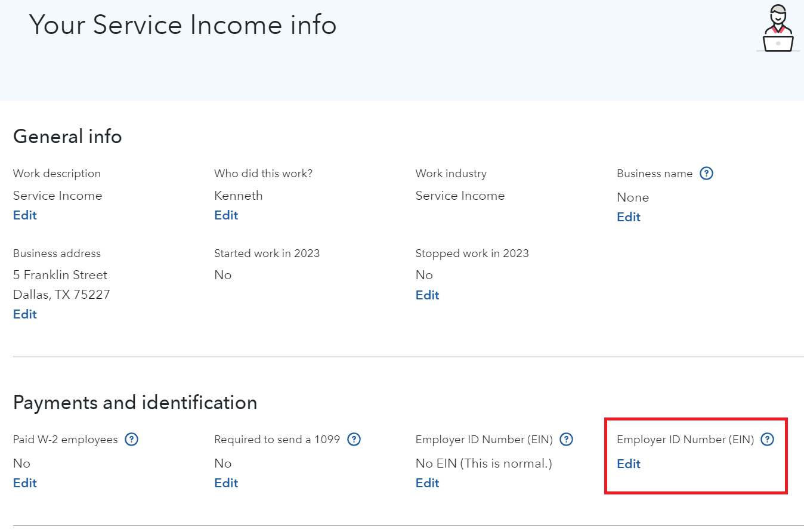The image size is (804, 532).
Task: Edit Required to send a 1099 answer
Action: 226,483
